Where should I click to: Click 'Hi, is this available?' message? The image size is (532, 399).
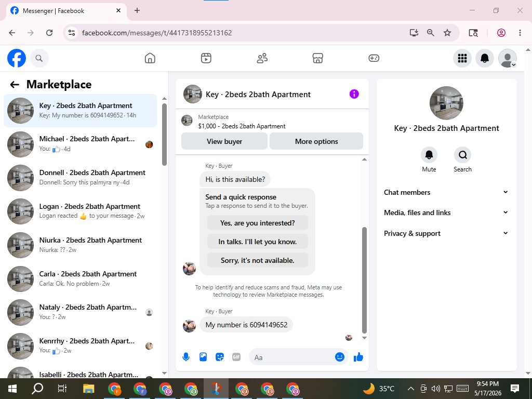pos(235,179)
